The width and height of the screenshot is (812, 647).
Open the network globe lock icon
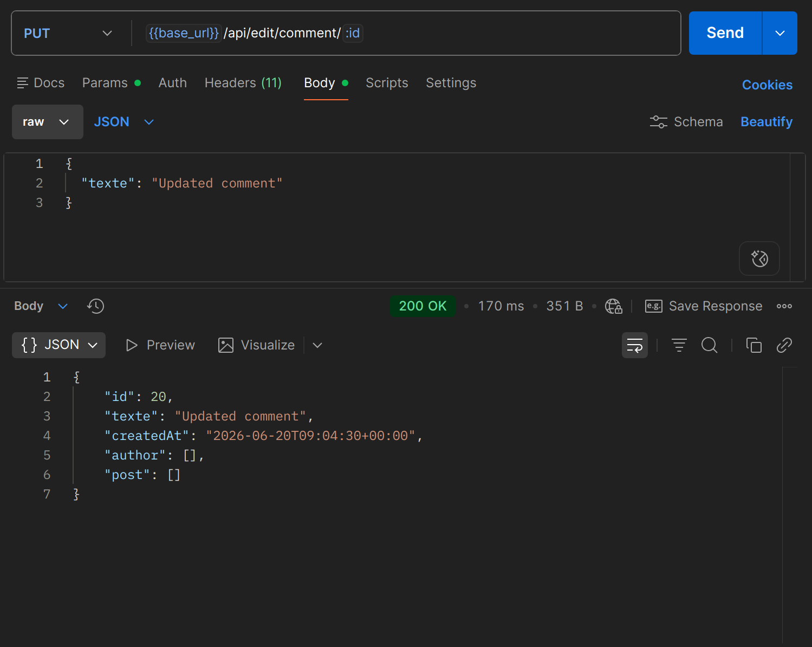click(613, 306)
